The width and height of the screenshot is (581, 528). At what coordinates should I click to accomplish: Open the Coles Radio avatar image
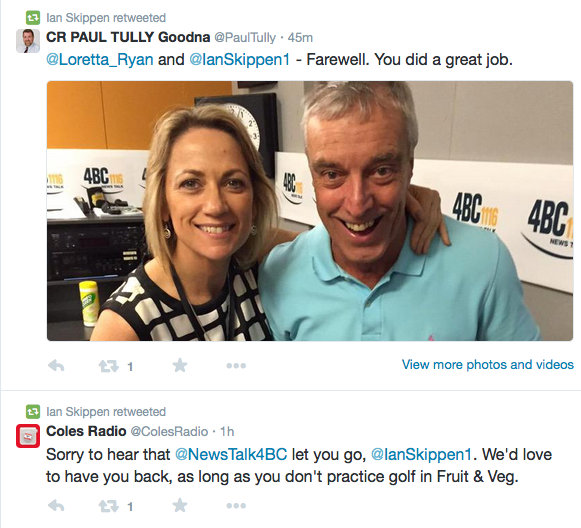pos(28,436)
